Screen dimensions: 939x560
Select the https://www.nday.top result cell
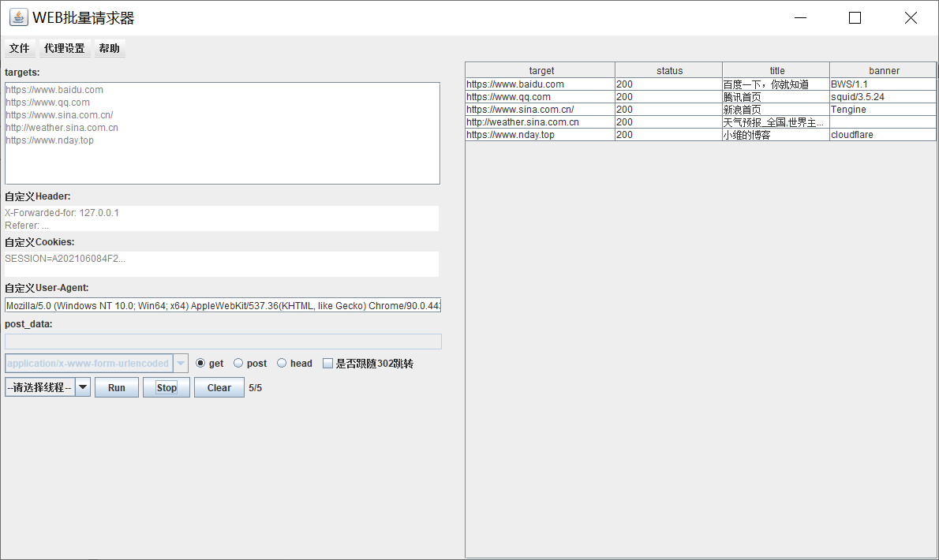tap(541, 135)
